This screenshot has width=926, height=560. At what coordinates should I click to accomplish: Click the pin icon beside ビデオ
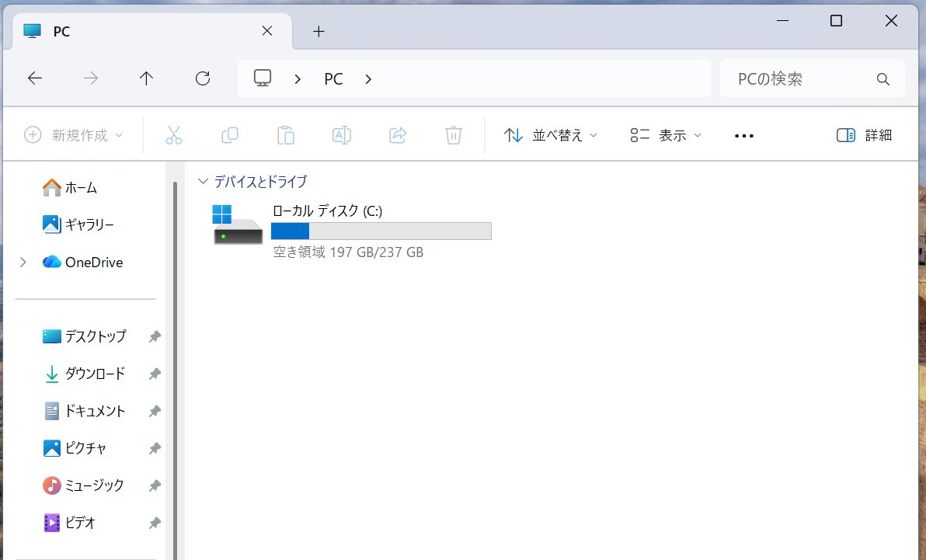(155, 523)
